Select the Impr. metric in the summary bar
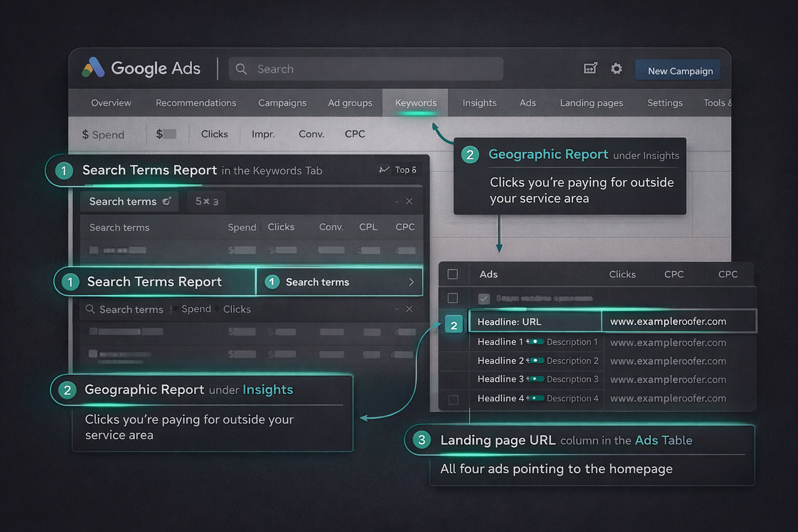The width and height of the screenshot is (798, 532). [x=263, y=134]
